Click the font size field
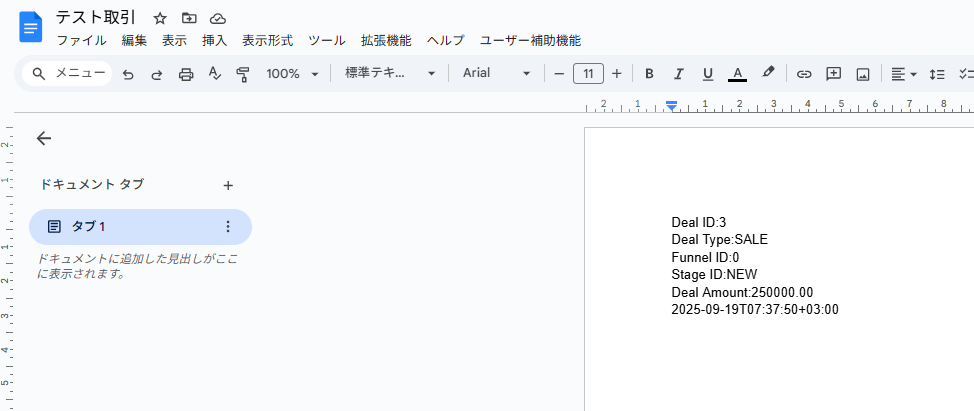Screen dimensions: 974x411 (588, 74)
